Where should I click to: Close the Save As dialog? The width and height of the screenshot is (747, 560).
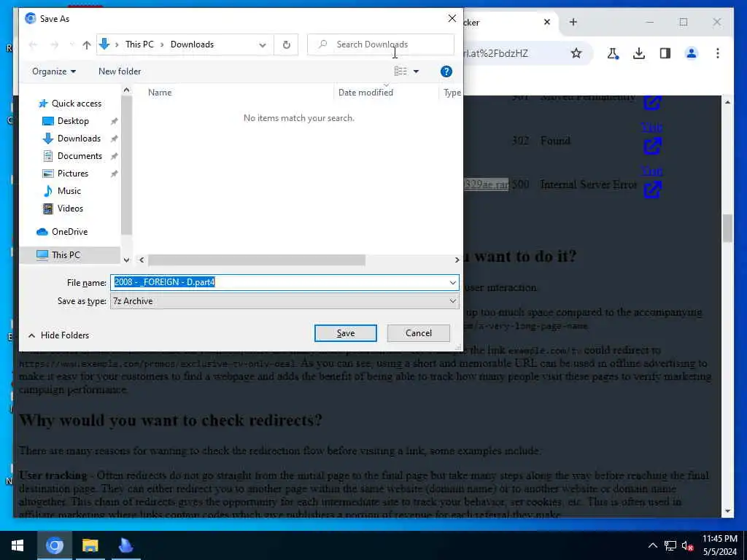pos(452,18)
